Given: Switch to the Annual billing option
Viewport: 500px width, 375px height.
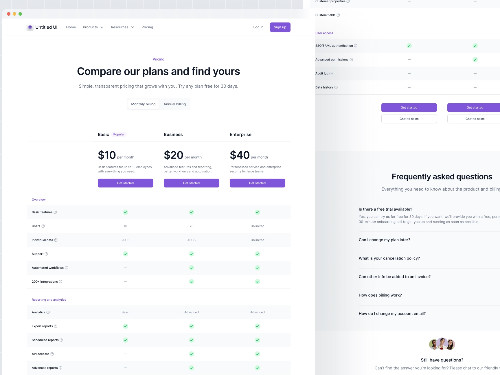Looking at the screenshot, I should tap(175, 104).
